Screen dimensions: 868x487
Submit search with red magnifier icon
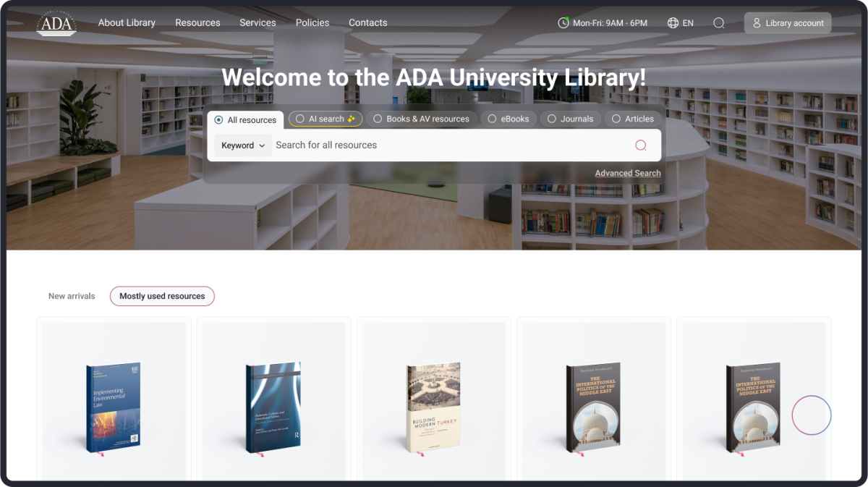tap(640, 145)
